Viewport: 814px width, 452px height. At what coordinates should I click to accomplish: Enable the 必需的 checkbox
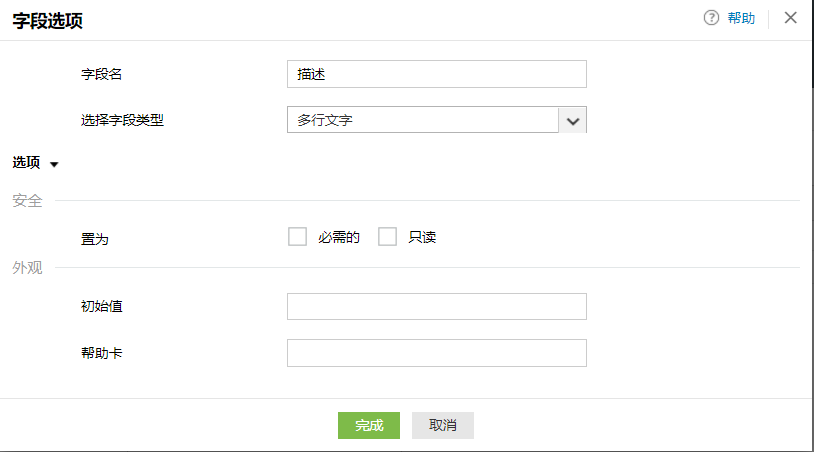(297, 237)
